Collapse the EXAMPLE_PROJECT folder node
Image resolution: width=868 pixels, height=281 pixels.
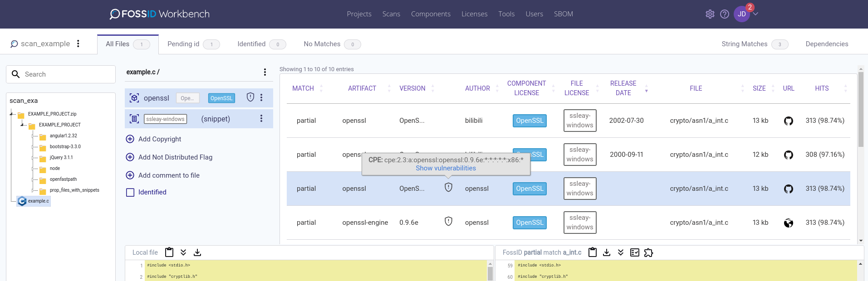(x=22, y=125)
